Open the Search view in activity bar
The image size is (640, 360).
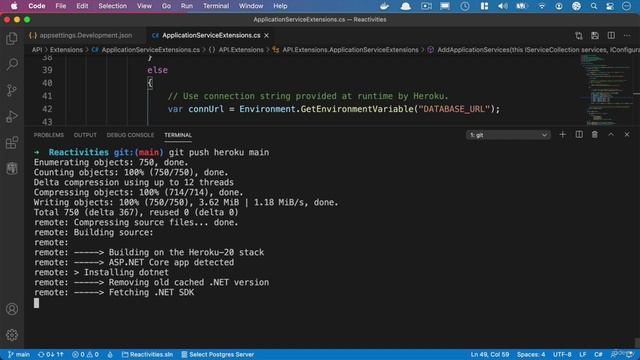coord(12,64)
